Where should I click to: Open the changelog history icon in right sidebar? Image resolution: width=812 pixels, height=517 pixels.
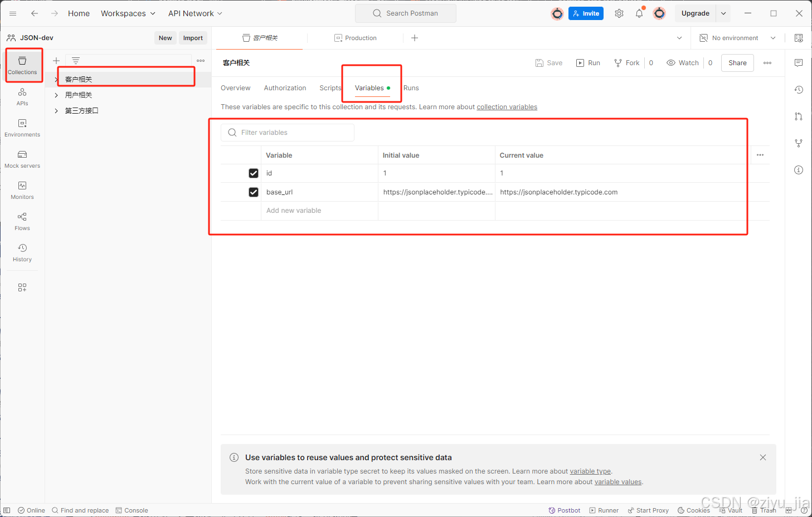(799, 90)
